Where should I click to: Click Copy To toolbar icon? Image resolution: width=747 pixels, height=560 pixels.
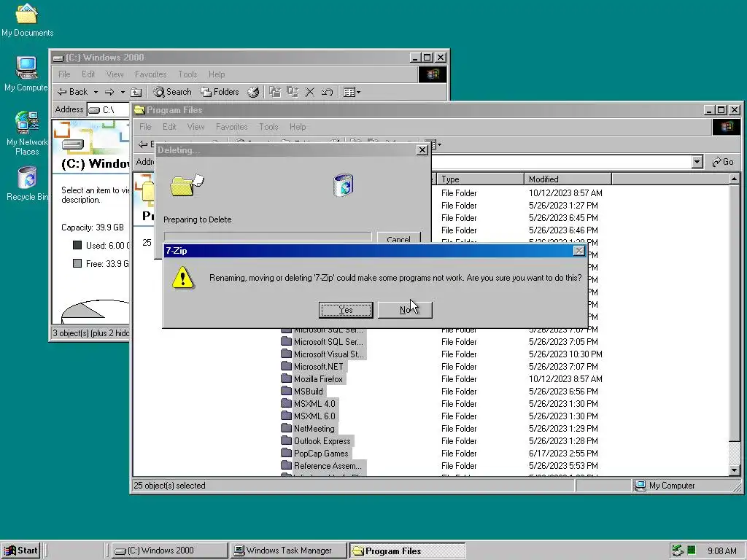tap(293, 92)
